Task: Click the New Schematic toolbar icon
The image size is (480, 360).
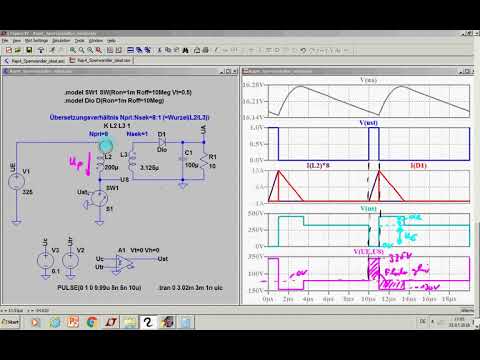Action: [9, 50]
